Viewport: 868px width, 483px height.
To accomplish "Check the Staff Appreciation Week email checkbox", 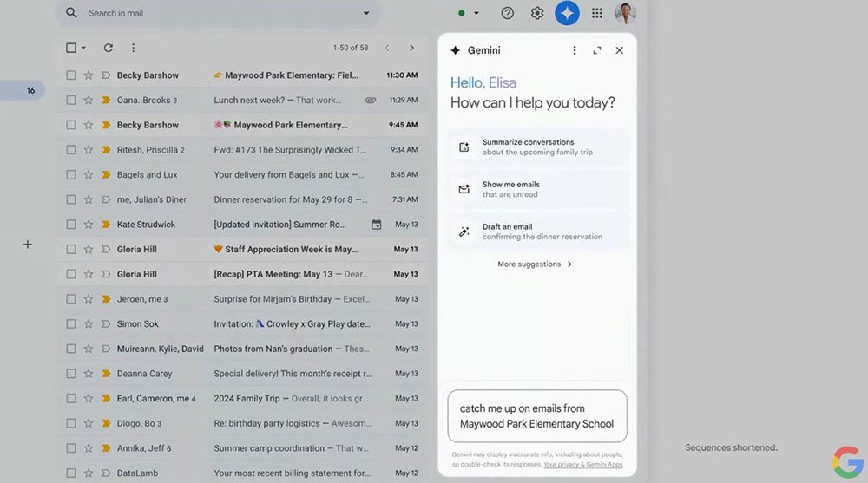I will (71, 250).
